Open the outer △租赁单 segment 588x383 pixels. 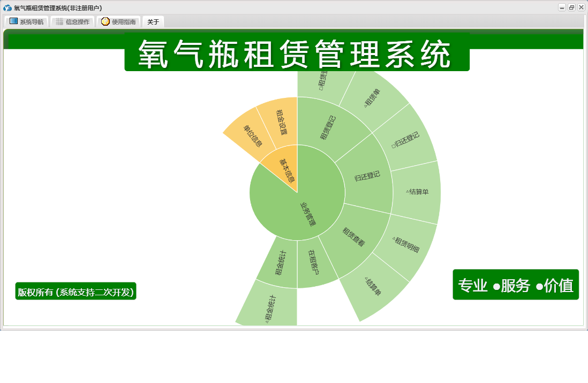(x=372, y=98)
